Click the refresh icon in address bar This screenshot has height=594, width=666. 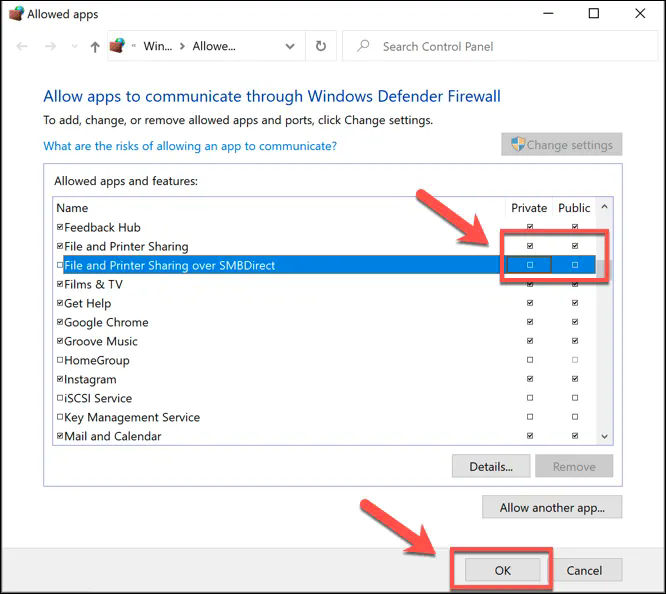click(x=320, y=46)
